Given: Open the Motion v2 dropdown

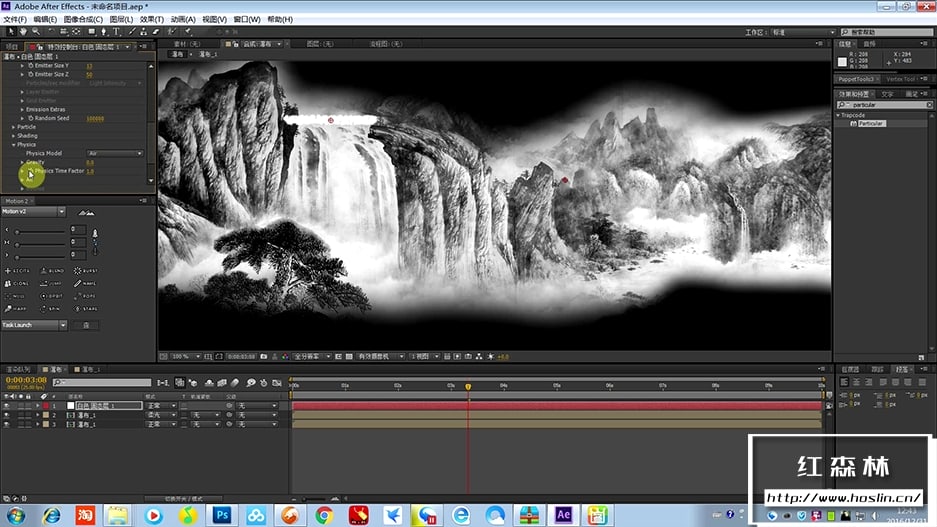Looking at the screenshot, I should tap(33, 212).
